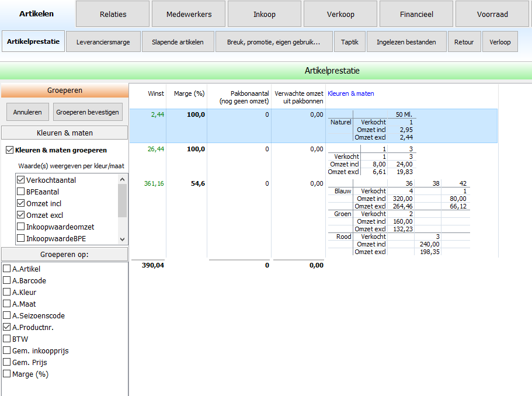Switch to the Voorraad tab
The width and height of the screenshot is (532, 396).
click(x=492, y=14)
